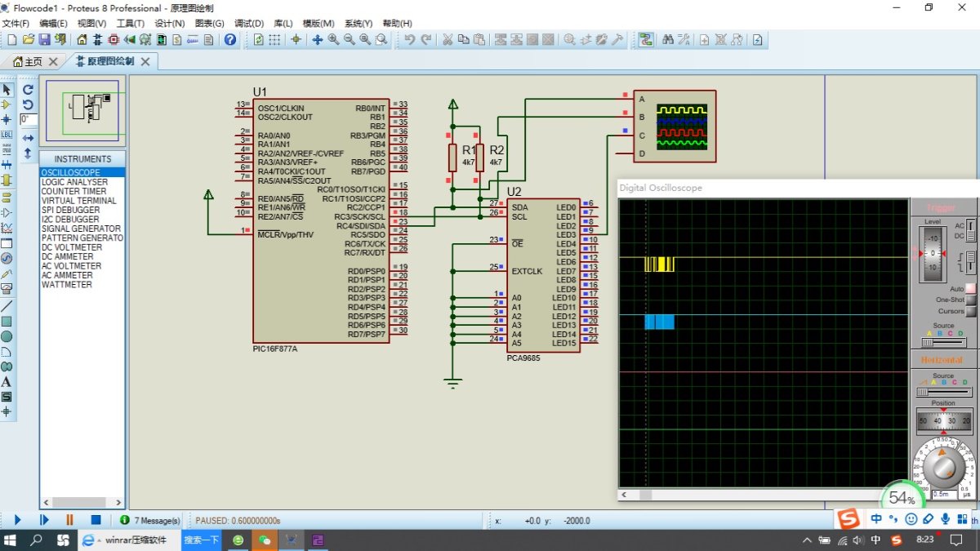Click the trigger AC/DC coupling switch
980x551 pixels.
coord(970,231)
